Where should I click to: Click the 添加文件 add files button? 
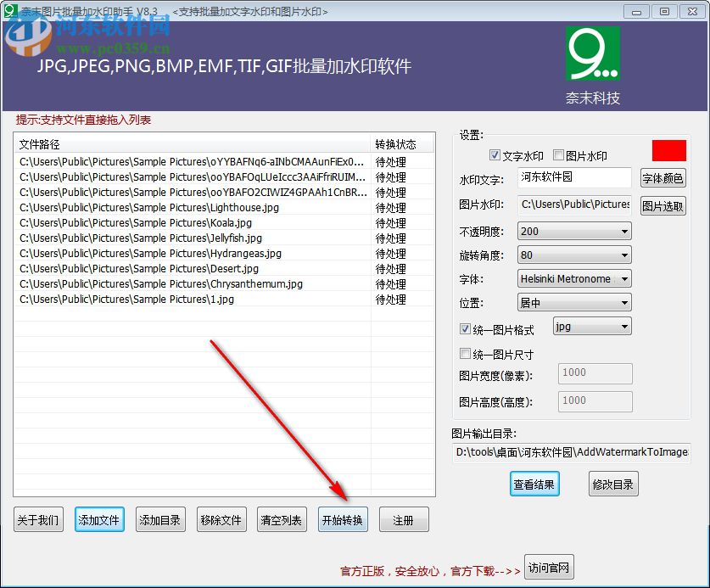(99, 519)
